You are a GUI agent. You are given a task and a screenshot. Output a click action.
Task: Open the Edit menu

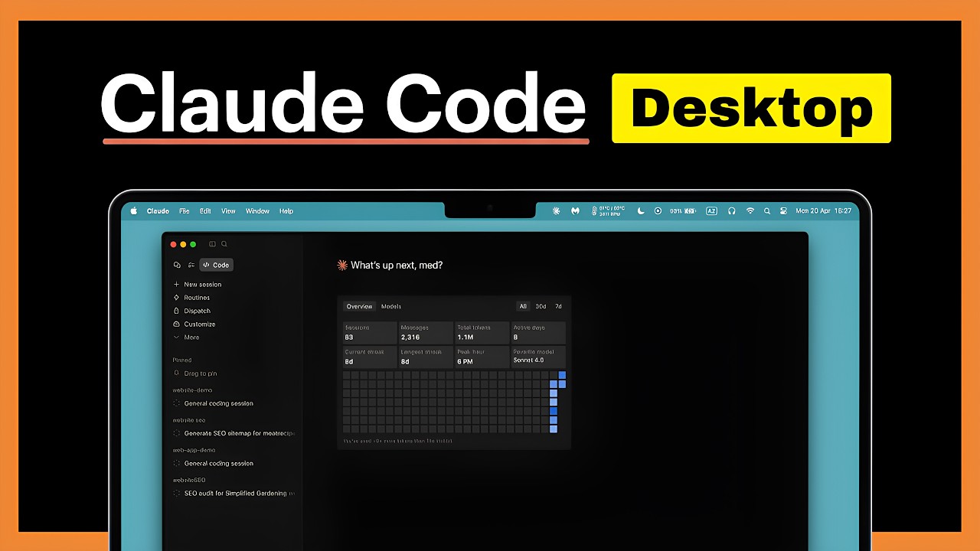pos(205,211)
